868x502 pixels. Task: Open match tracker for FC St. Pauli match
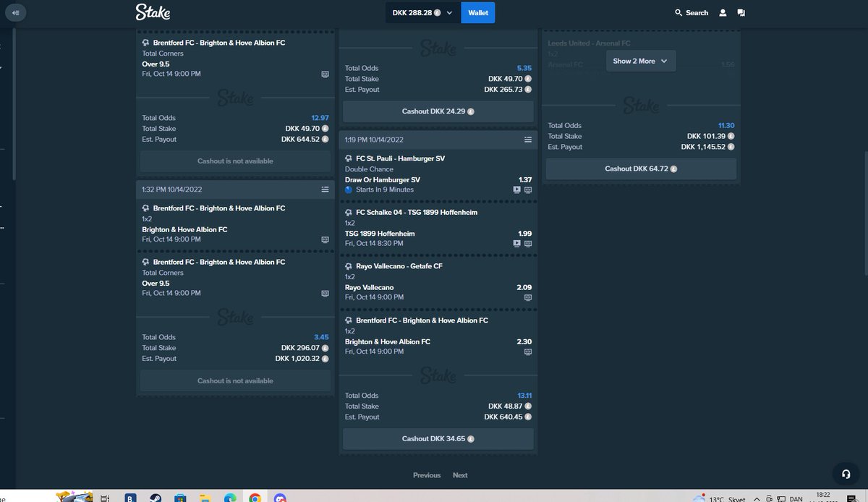pos(528,190)
